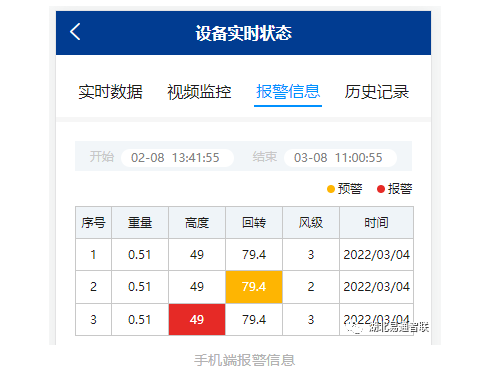Select the yellow highlighted 79.4 cell
483x385 pixels.
(254, 287)
